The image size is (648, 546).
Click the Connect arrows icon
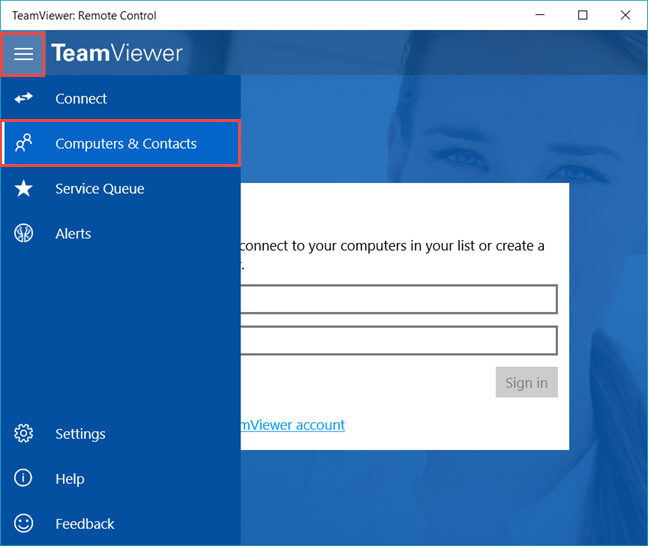tap(24, 98)
